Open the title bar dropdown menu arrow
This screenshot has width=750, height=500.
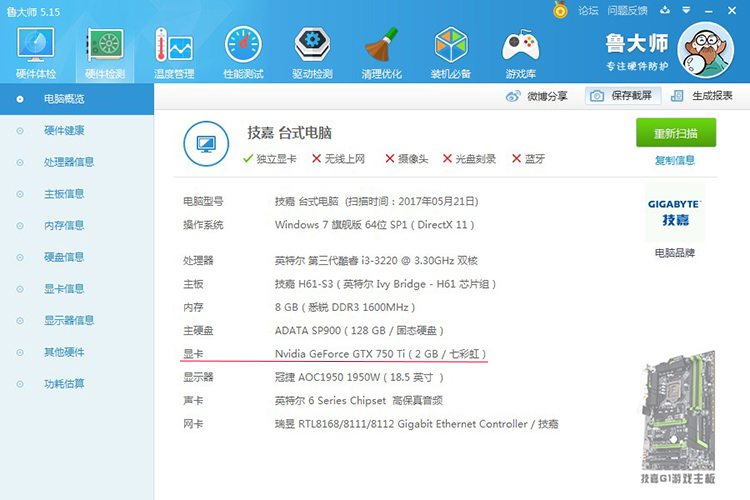click(x=686, y=10)
